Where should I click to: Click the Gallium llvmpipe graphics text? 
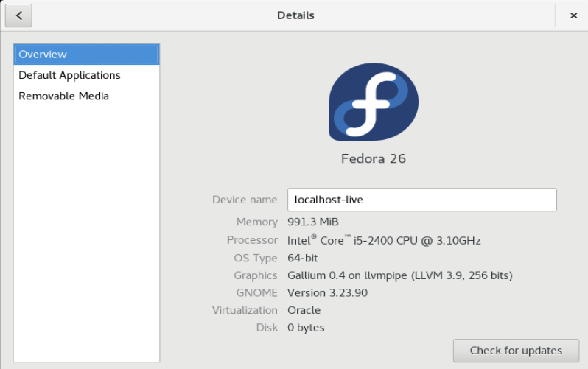coord(399,275)
